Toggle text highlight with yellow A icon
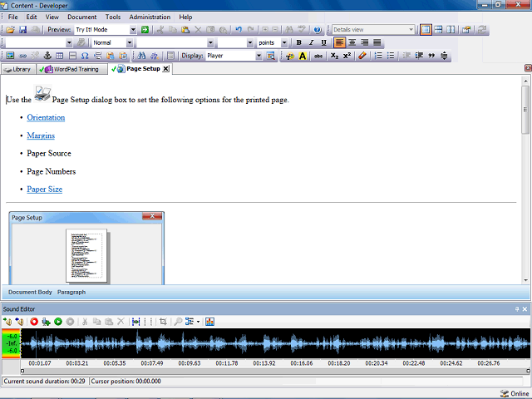 303,56
